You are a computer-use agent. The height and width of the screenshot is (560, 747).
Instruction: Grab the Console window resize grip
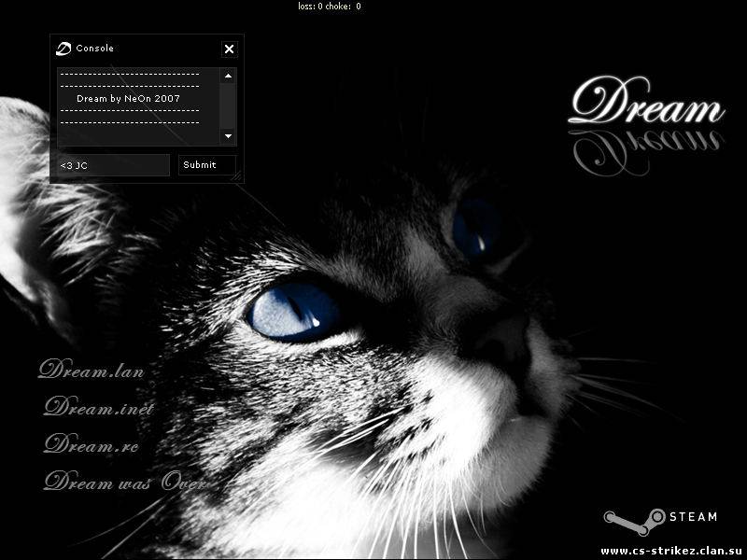coord(236,175)
